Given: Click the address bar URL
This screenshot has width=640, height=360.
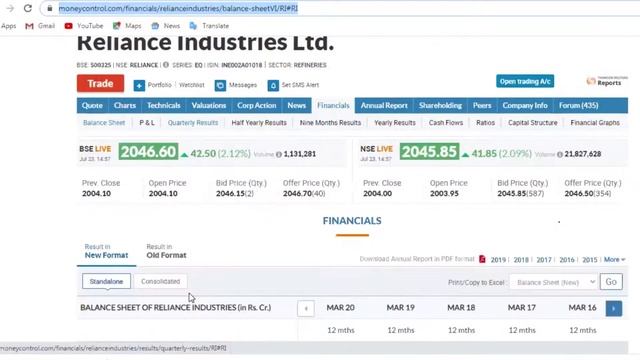Looking at the screenshot, I should [x=178, y=8].
